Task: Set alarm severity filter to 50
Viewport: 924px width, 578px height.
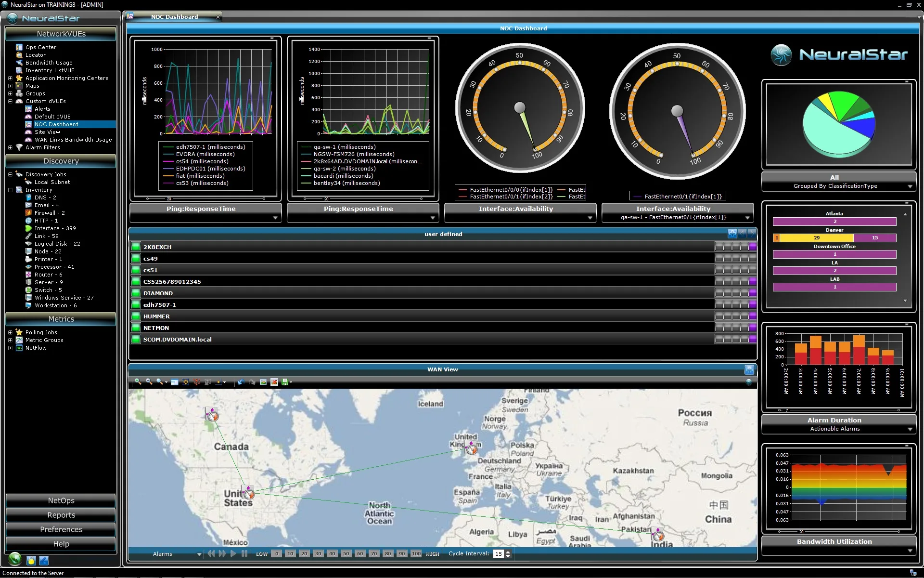Action: pyautogui.click(x=346, y=554)
